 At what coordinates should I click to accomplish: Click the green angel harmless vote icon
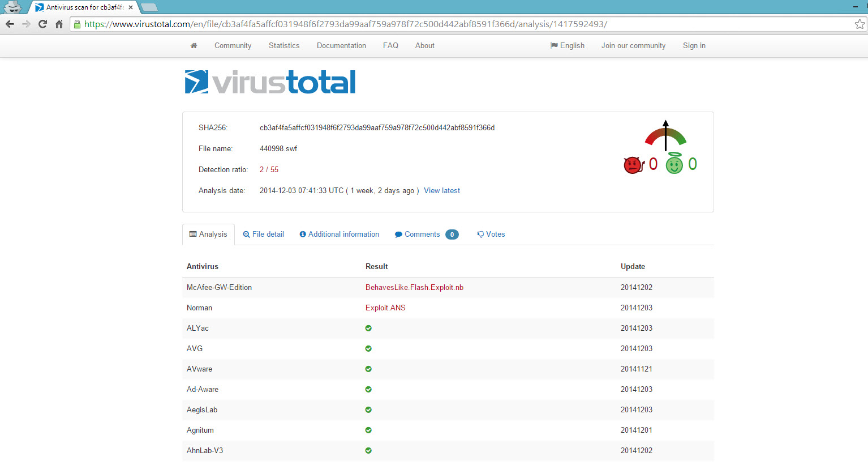(x=674, y=164)
